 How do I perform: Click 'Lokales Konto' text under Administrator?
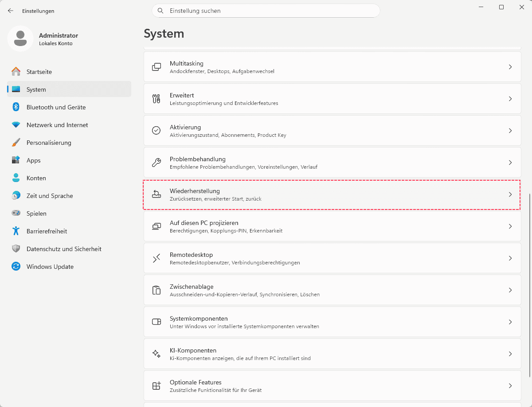[55, 43]
